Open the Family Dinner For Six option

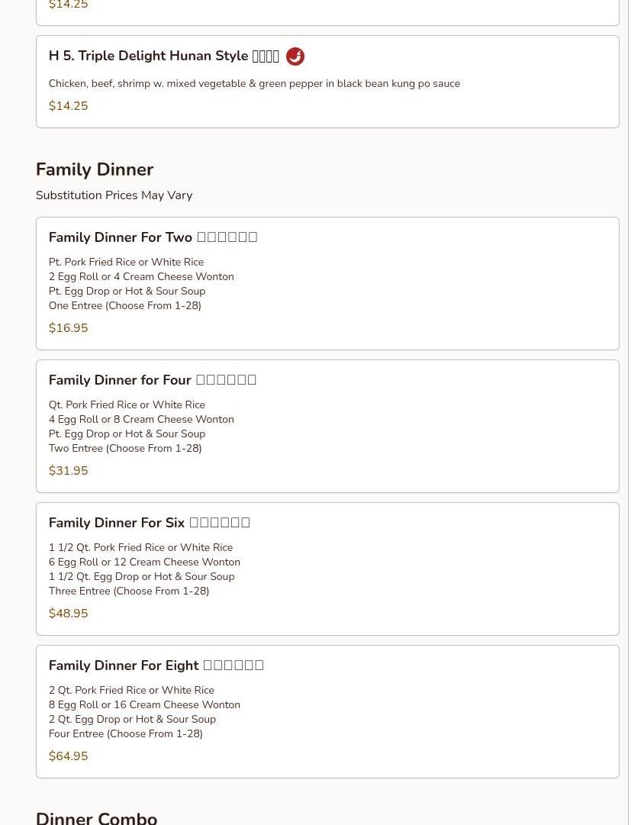[x=327, y=569]
